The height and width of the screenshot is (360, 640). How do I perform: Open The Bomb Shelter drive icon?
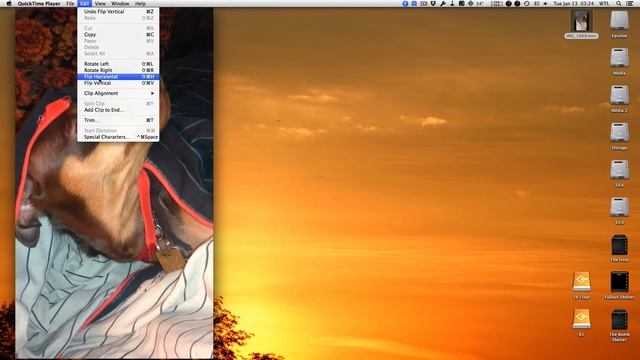tap(619, 320)
